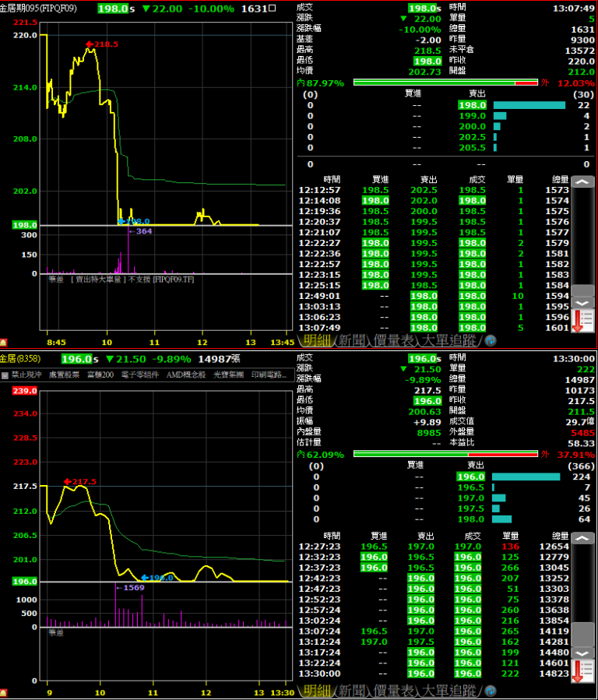Click the red arrow jump-to-latest icon in top panel
The width and height of the screenshot is (598, 700).
pos(583,322)
